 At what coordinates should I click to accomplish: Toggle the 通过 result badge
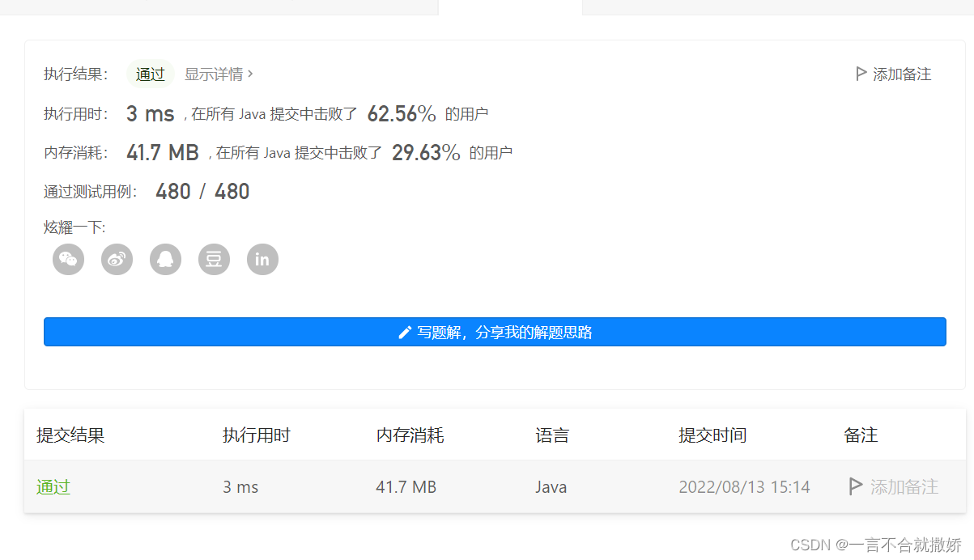point(151,74)
